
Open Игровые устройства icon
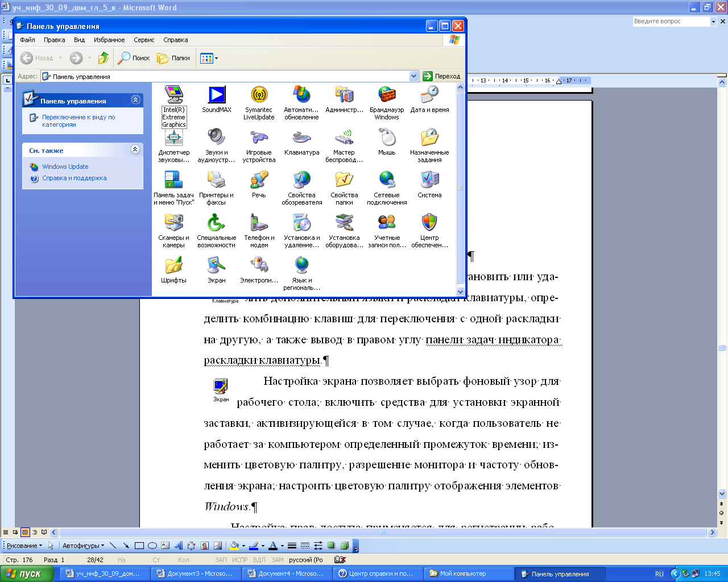(259, 138)
